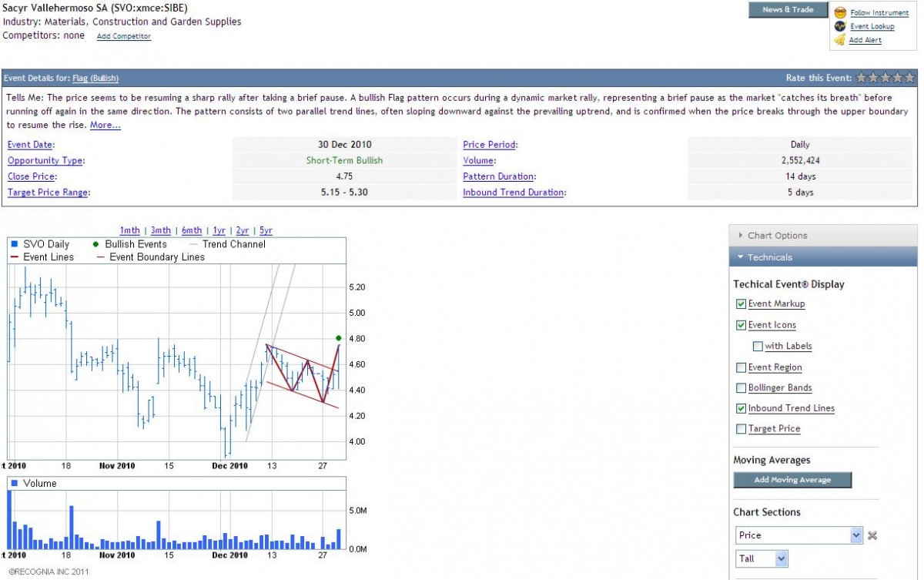The height and width of the screenshot is (580, 924).
Task: Click the Follow Instrument link text
Action: 879,12
